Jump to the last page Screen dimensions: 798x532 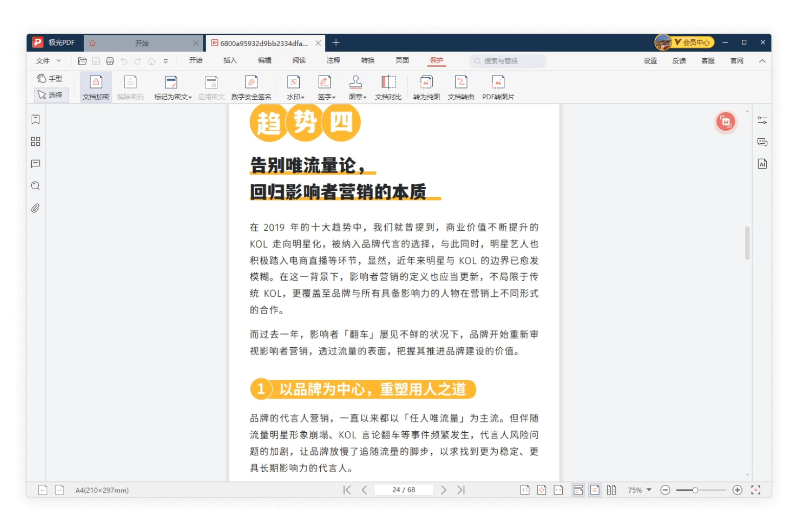click(461, 490)
